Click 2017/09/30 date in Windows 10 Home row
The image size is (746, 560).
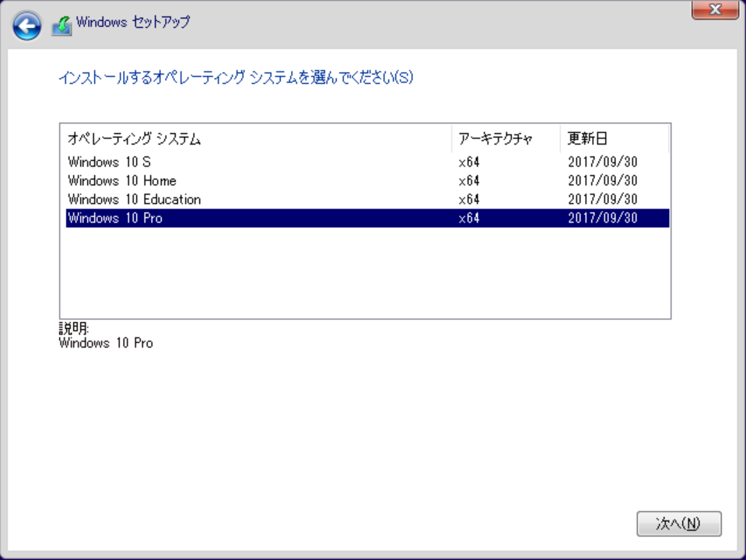602,180
